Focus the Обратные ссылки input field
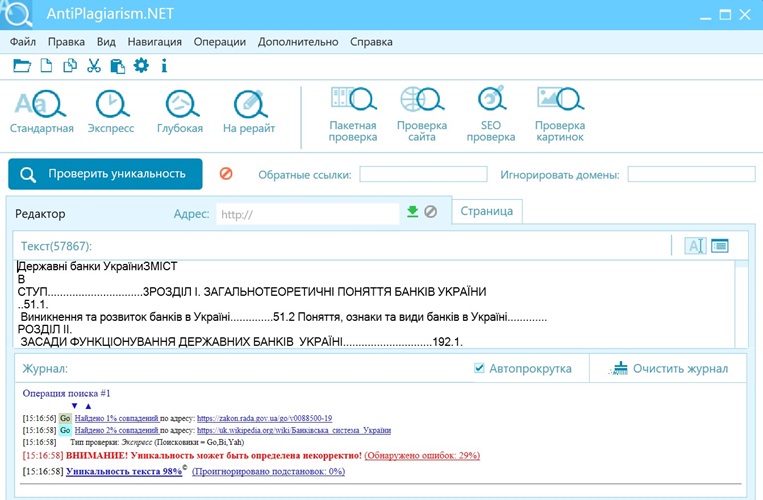The width and height of the screenshot is (763, 500). coord(423,174)
